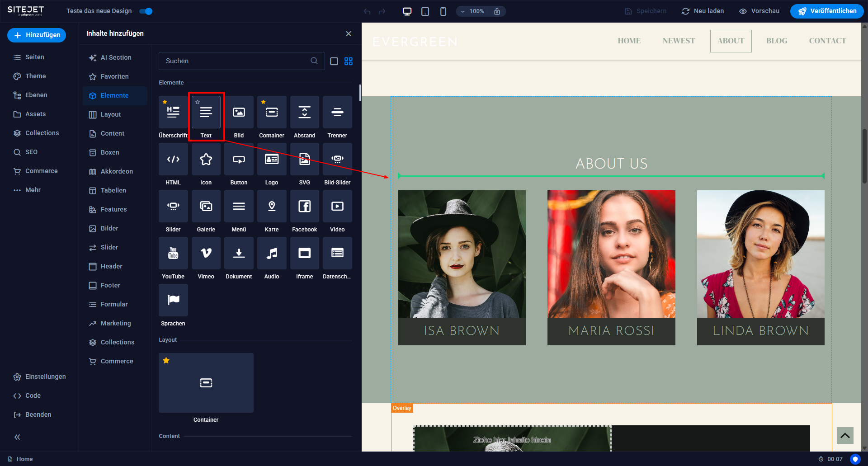Pick the Icon element tile
The width and height of the screenshot is (868, 466).
[206, 159]
